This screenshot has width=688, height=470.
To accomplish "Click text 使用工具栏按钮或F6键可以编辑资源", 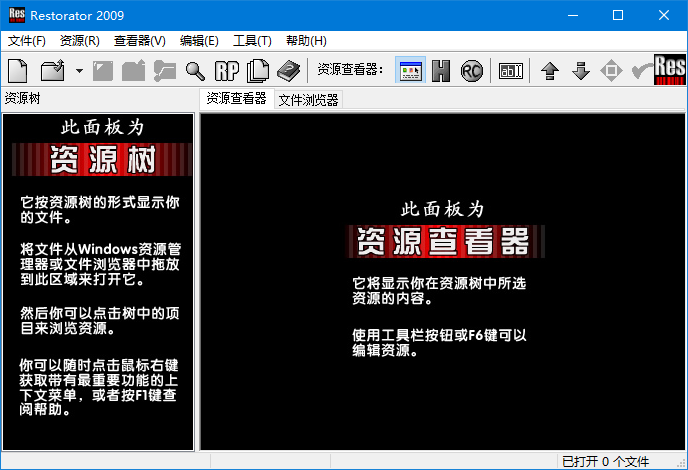I will pos(439,342).
